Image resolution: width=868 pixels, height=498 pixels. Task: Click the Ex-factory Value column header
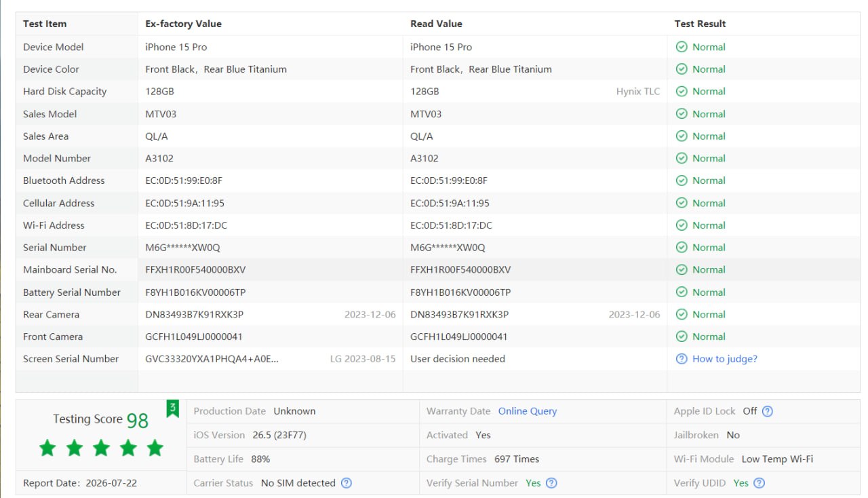(183, 24)
